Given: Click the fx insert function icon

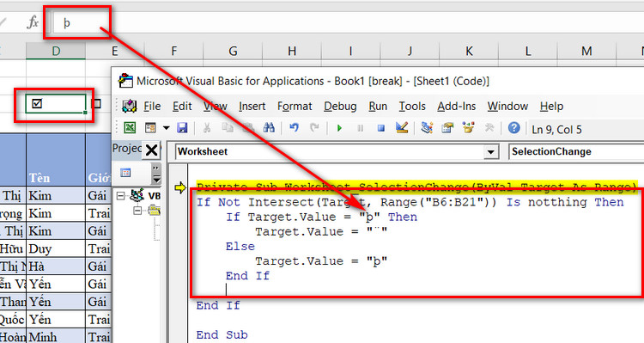Looking at the screenshot, I should [33, 22].
